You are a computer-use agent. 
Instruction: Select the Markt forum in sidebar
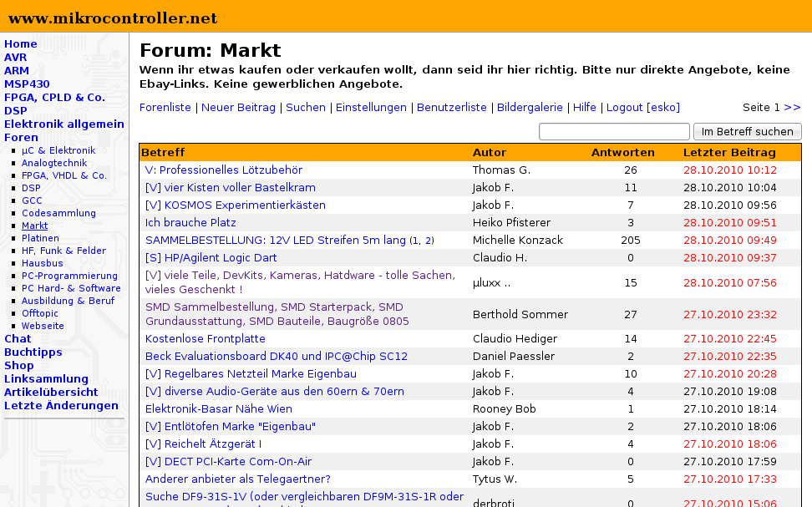coord(35,226)
